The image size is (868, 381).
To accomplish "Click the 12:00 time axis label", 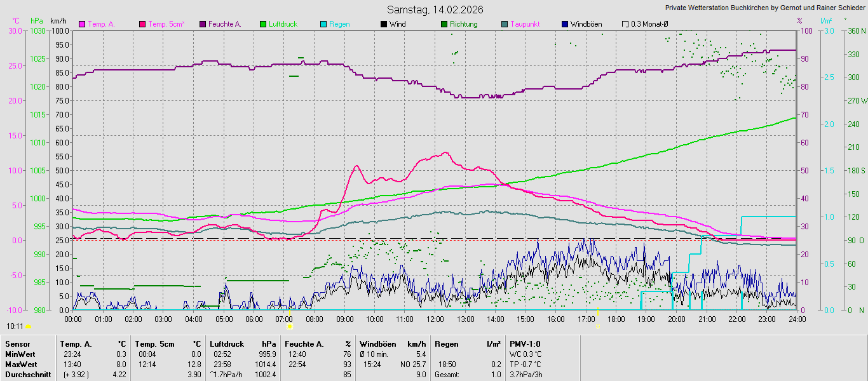I will (x=435, y=319).
